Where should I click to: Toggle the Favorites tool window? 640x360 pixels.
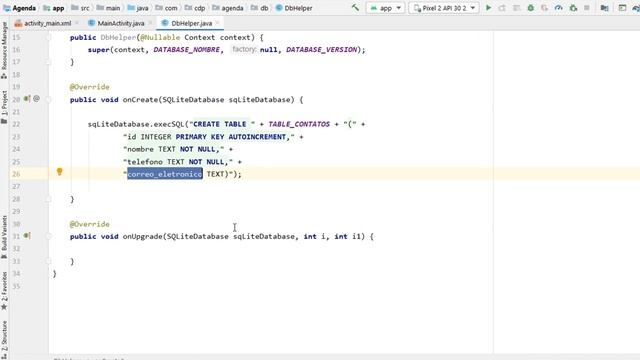tap(4, 291)
